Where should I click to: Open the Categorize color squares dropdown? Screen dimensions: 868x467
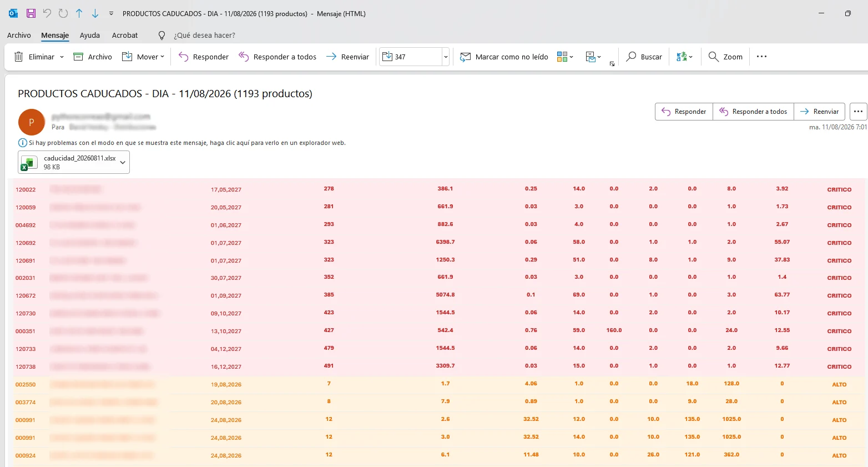[x=565, y=57]
